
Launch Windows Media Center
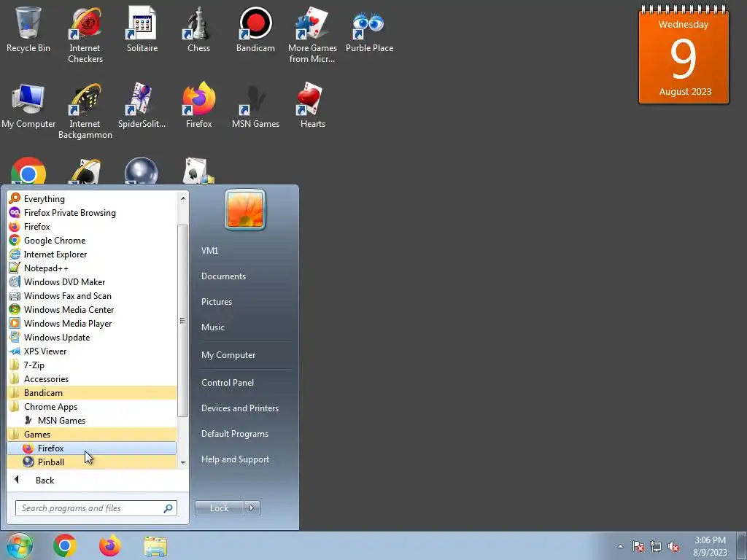(92, 309)
